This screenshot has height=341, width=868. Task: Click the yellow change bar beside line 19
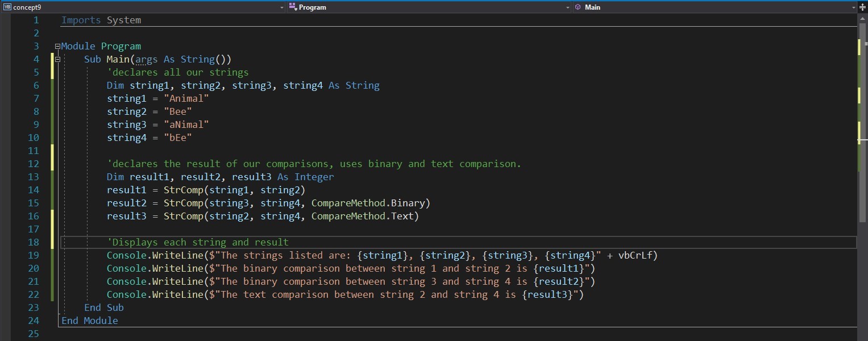point(52,255)
